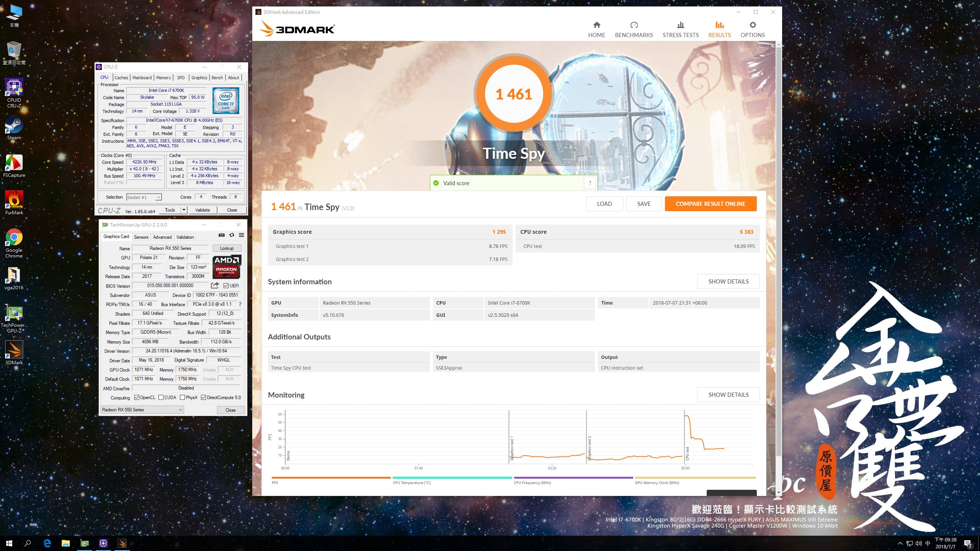Open the Google Chrome desktop shortcut
The width and height of the screenshot is (980, 551).
pos(14,243)
